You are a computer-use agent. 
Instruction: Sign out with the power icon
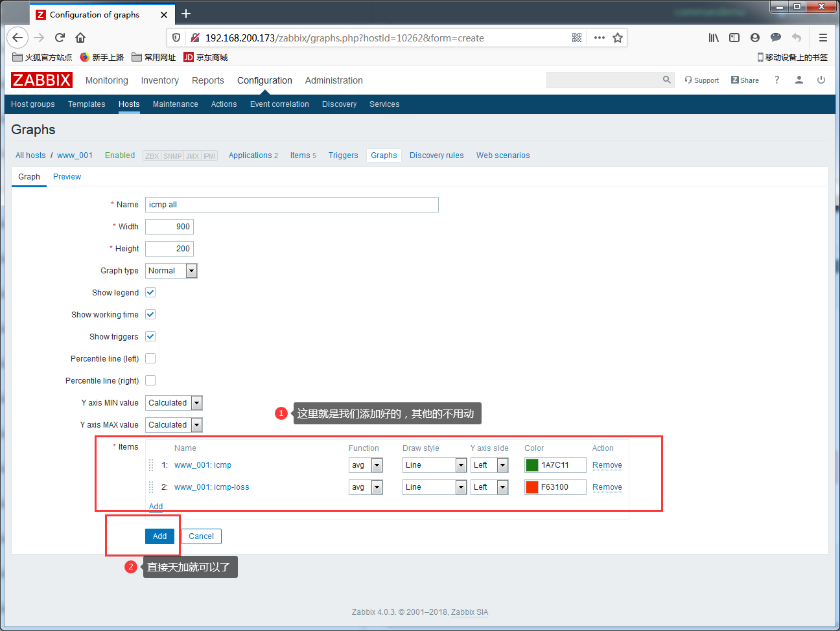pyautogui.click(x=821, y=80)
